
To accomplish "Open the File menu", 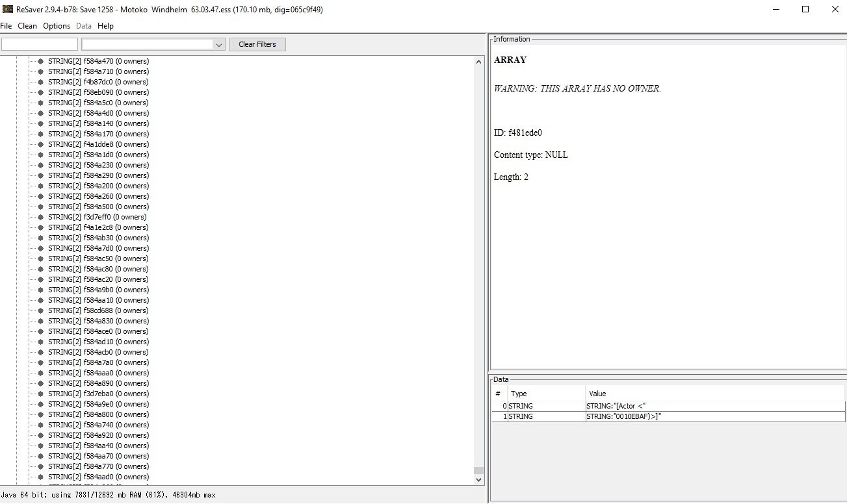I will click(6, 26).
